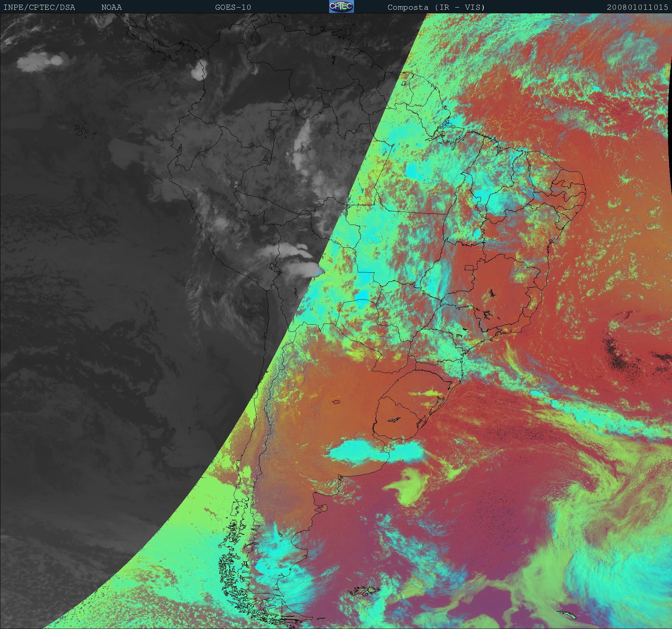Select the NOAA label in header
The height and width of the screenshot is (629, 672).
pos(111,7)
